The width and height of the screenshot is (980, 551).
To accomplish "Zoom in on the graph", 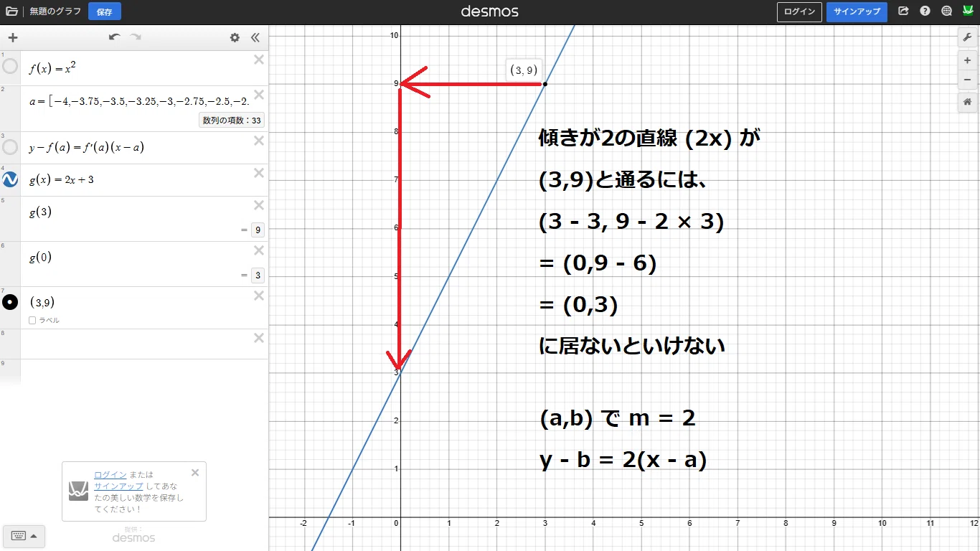I will tap(967, 61).
